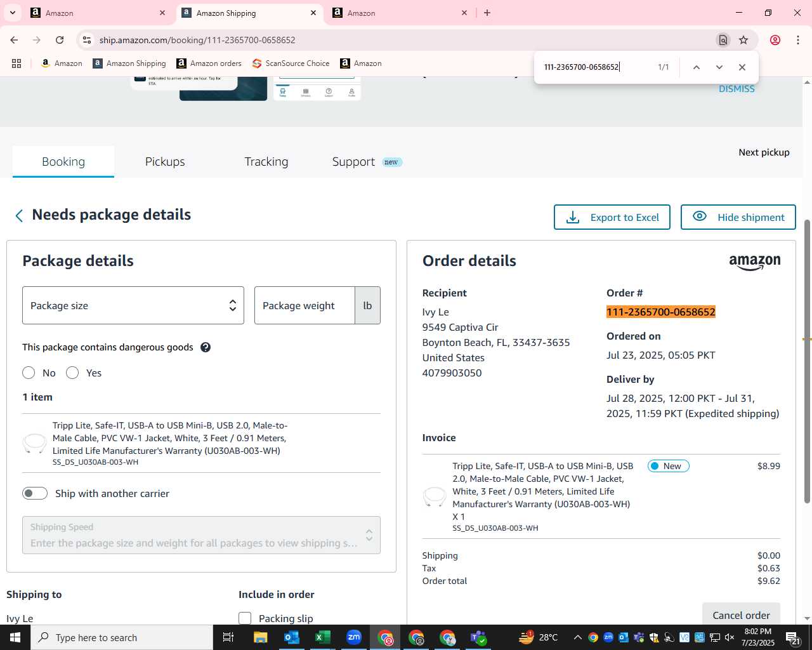Open the Amazon orders bookmark
812x650 pixels.
(209, 63)
